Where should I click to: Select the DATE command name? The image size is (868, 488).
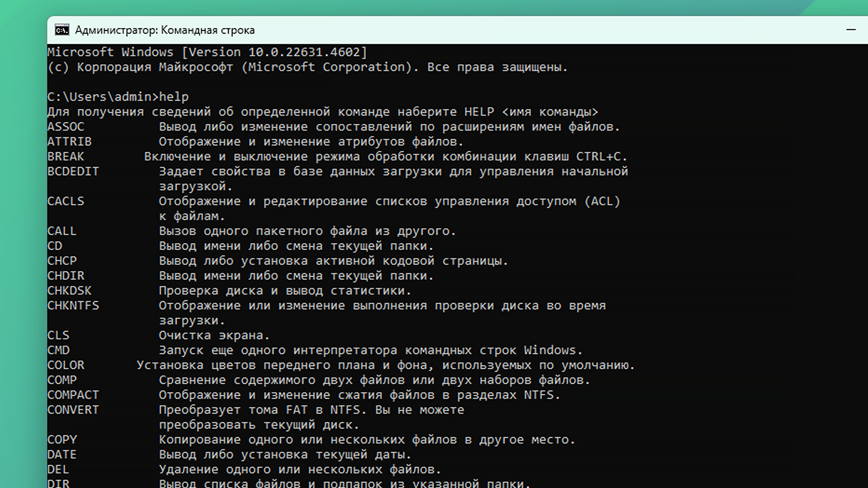(x=62, y=455)
